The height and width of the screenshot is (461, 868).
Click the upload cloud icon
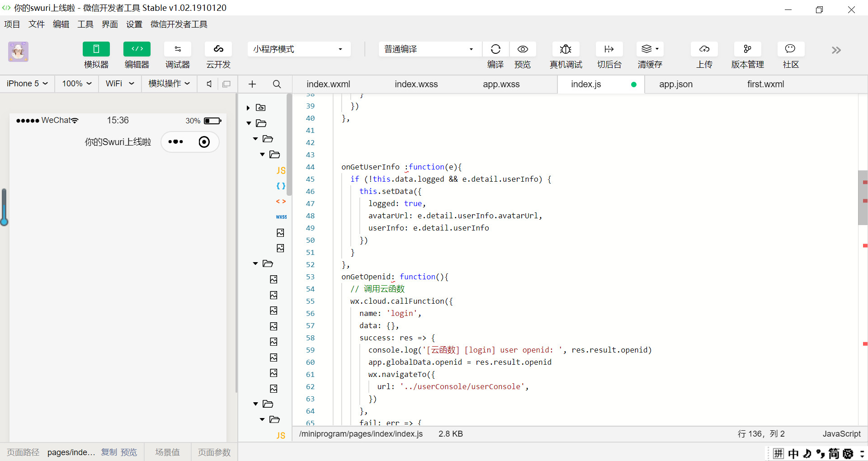[x=704, y=49]
